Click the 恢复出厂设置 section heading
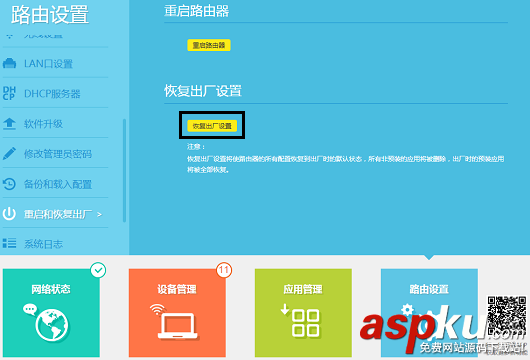 click(x=203, y=91)
